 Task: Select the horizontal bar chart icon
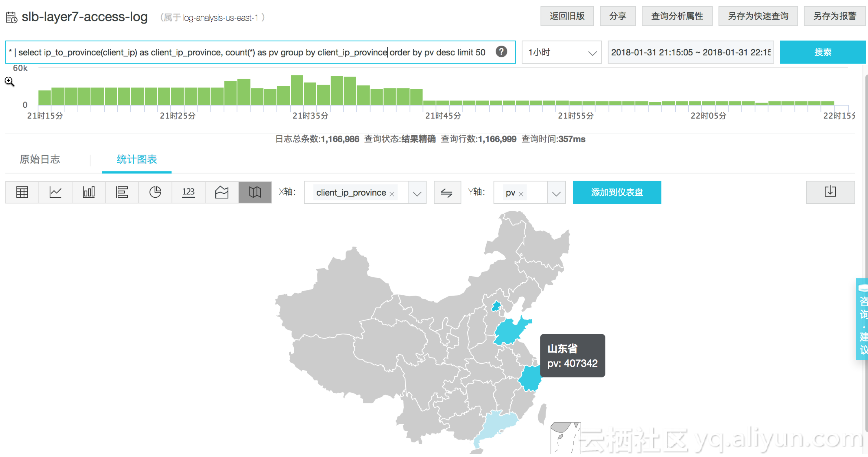pyautogui.click(x=122, y=192)
